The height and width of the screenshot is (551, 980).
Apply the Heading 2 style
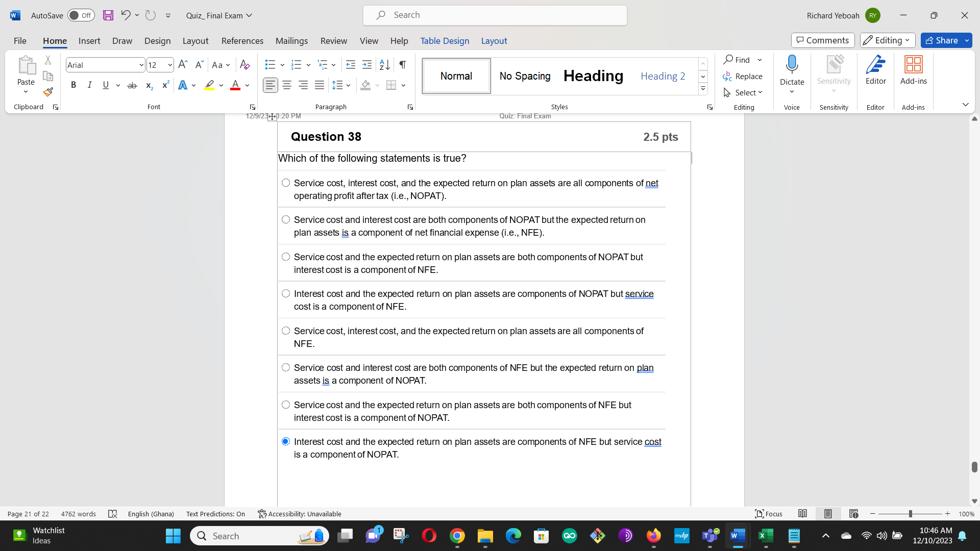[663, 76]
